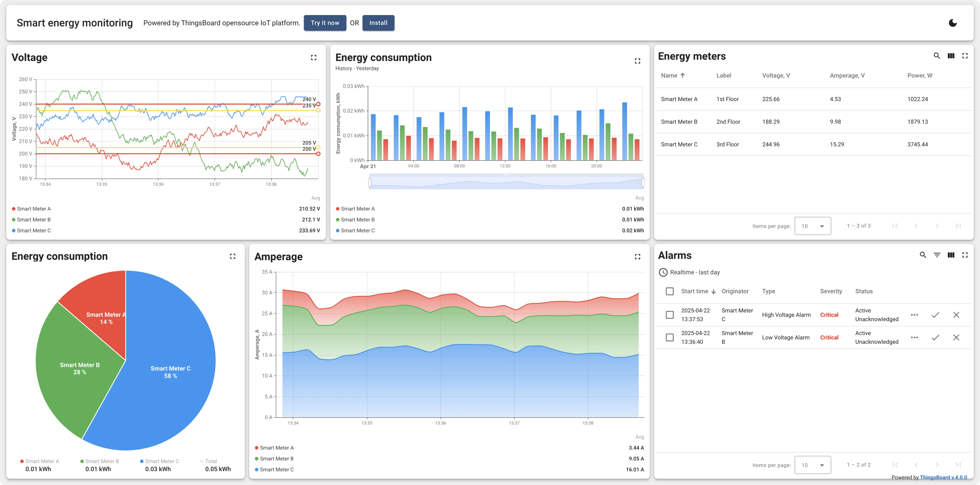Screen dimensions: 980x485
Task: Open Items per page dropdown in Energy meters
Action: coord(813,226)
